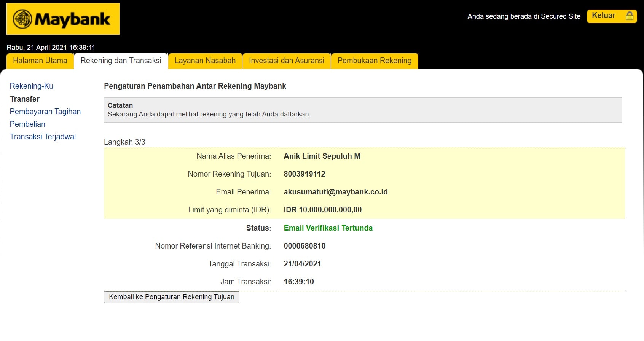Click the Maybank tiger logo
This screenshot has width=644, height=341.
pos(23,19)
